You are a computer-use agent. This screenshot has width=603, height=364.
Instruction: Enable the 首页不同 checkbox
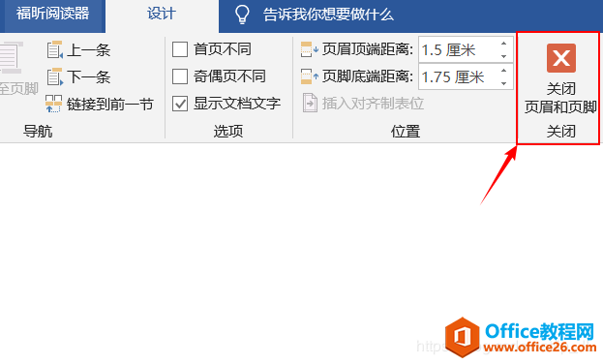click(x=180, y=49)
